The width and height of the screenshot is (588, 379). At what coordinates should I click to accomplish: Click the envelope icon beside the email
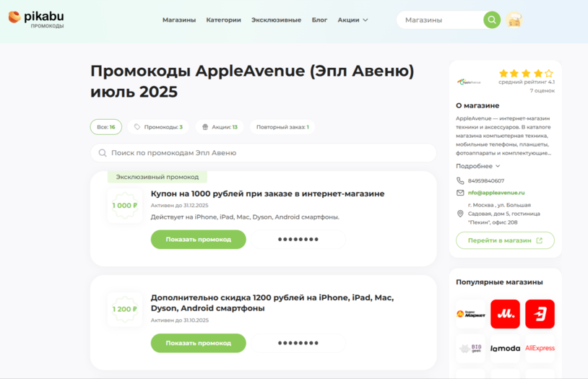point(460,193)
